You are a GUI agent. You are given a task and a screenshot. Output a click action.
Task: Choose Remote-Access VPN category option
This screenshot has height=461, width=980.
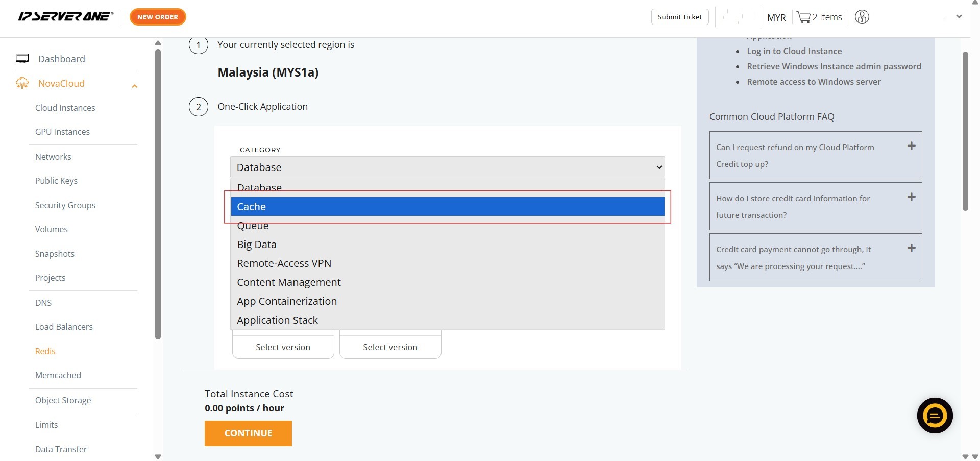(x=284, y=263)
